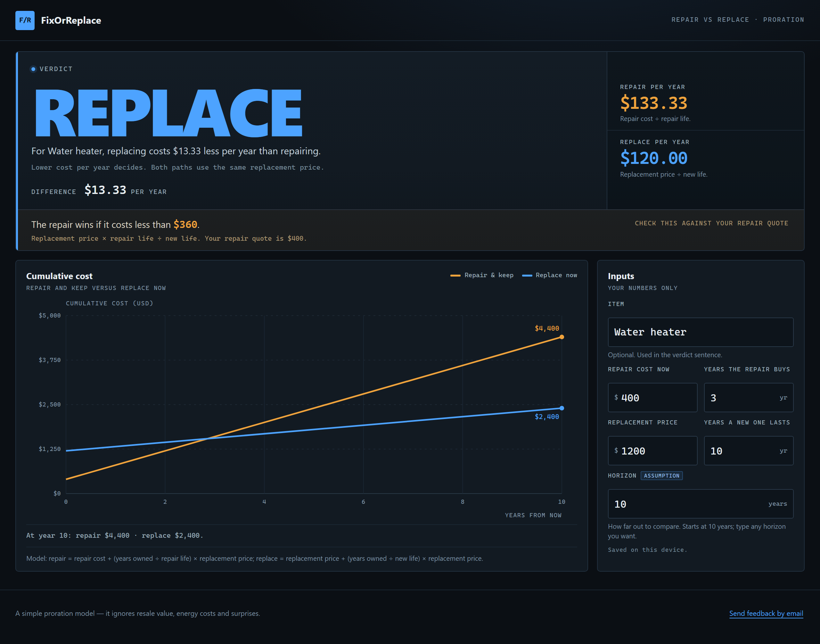Click 'Replacement price ÷ new life.' caption
This screenshot has width=820, height=644.
point(663,174)
